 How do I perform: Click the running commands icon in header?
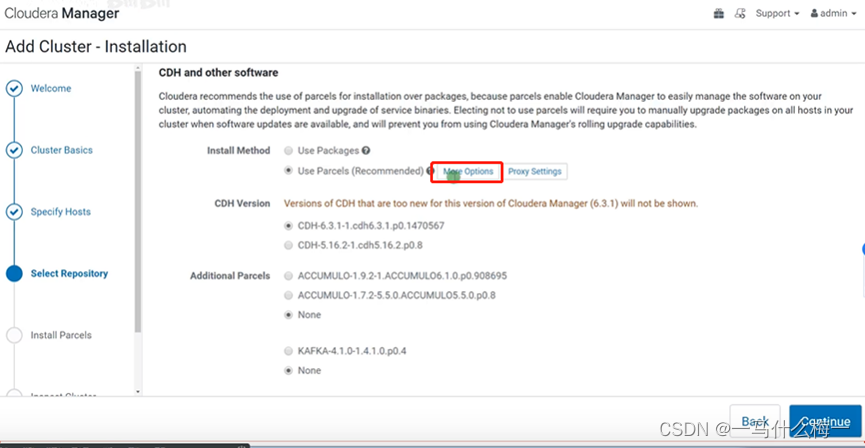point(740,14)
